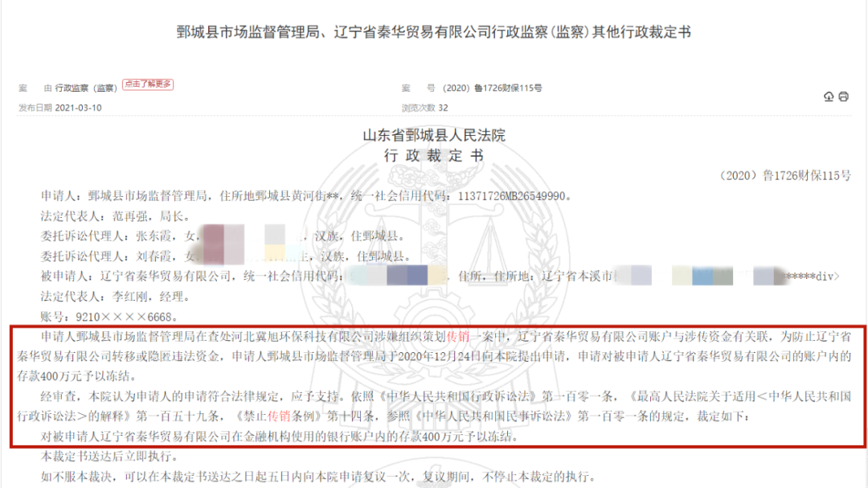
Task: Click the case cause value 行政监察(监察)
Action: click(86, 88)
